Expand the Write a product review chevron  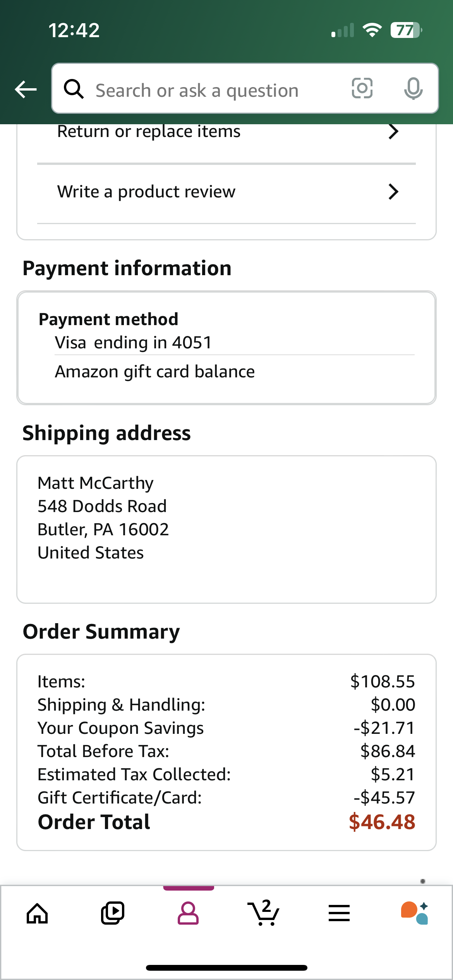coord(393,192)
